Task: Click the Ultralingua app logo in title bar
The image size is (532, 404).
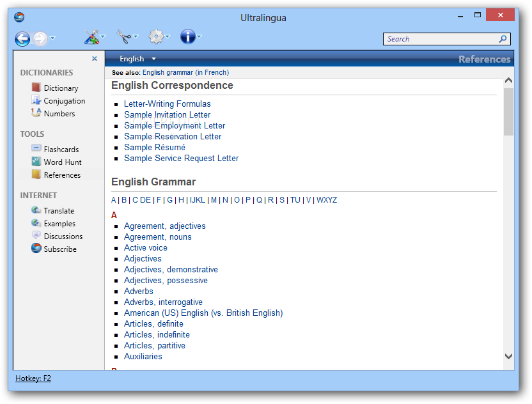Action: (19, 17)
